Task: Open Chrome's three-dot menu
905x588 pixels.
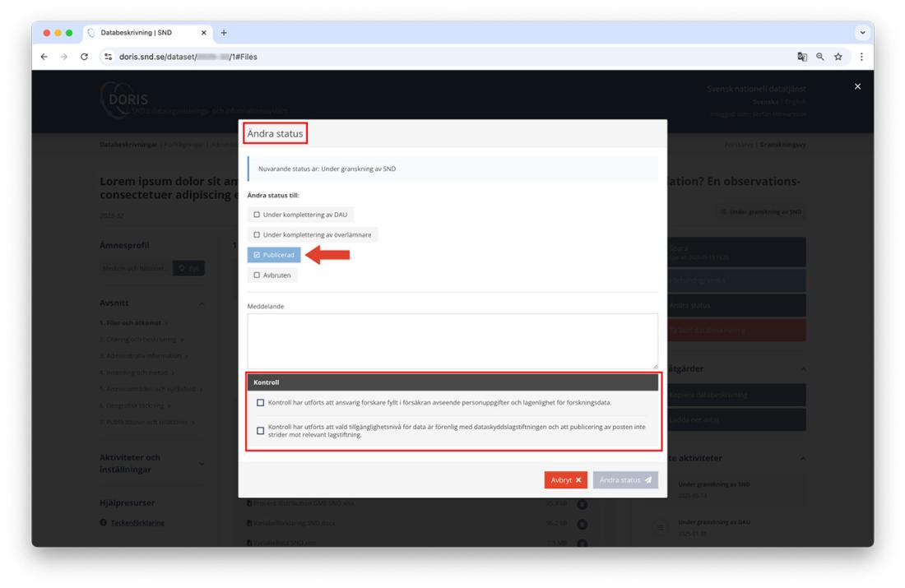Action: click(x=861, y=57)
